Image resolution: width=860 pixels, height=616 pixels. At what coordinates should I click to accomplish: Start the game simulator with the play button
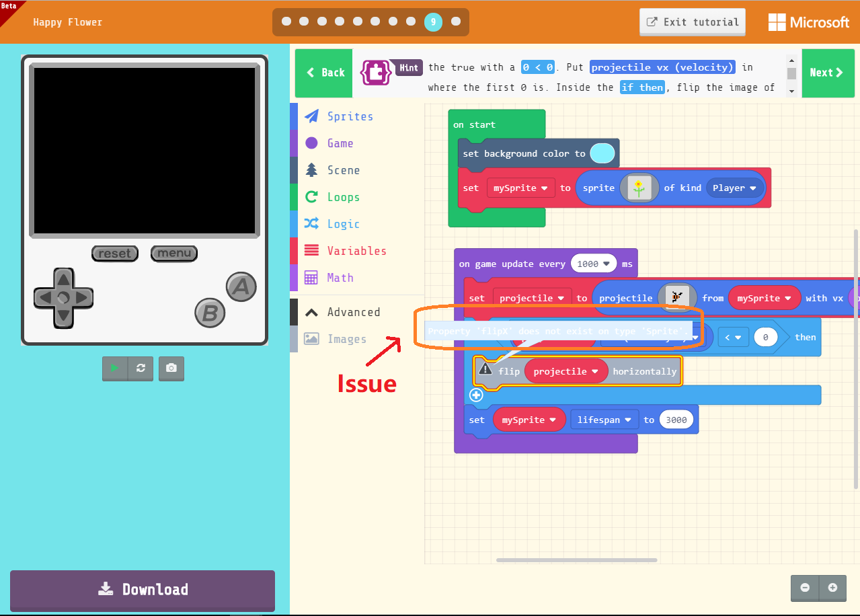pos(114,369)
